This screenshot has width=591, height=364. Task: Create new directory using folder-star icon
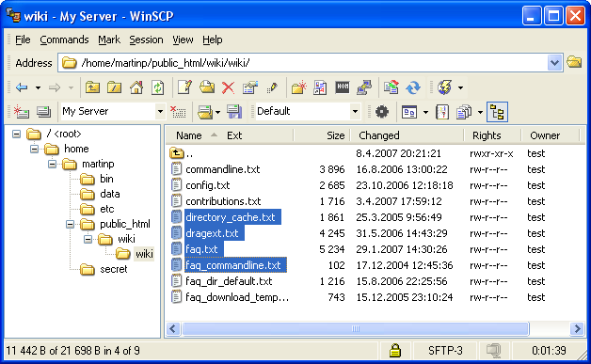298,87
